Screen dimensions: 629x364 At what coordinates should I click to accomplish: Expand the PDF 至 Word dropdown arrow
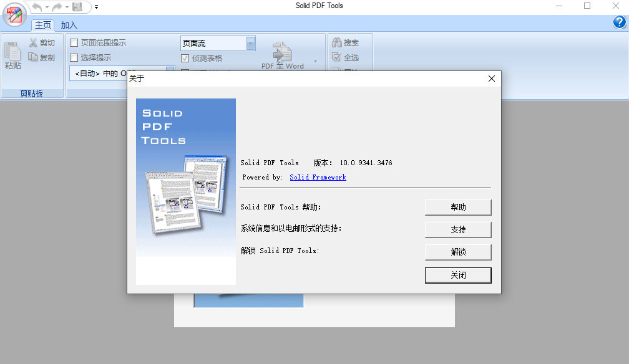tap(315, 61)
